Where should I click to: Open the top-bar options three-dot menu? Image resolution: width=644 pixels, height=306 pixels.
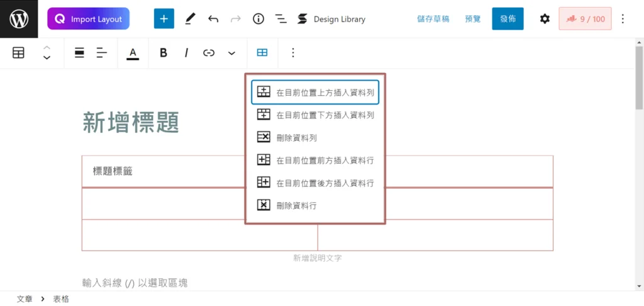pyautogui.click(x=623, y=19)
